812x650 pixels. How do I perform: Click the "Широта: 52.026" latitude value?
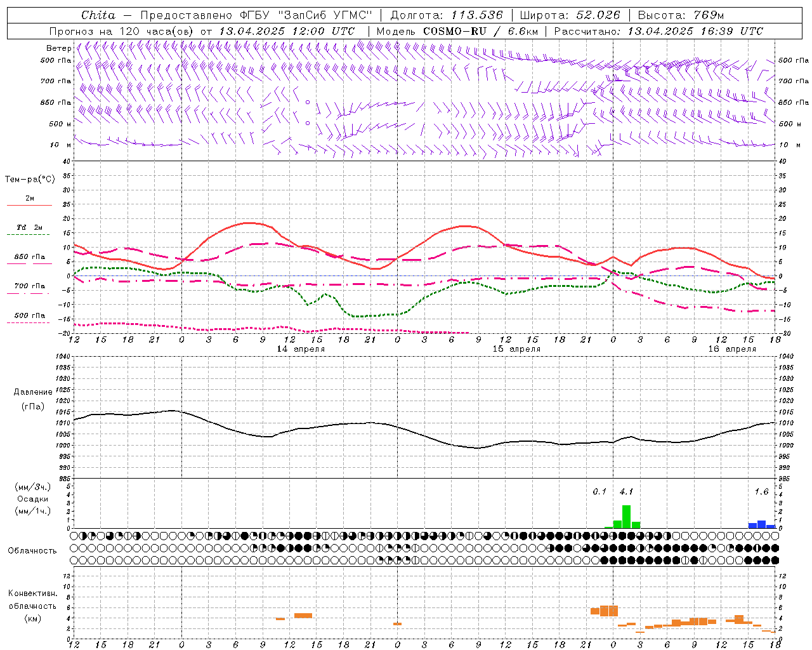pyautogui.click(x=570, y=15)
